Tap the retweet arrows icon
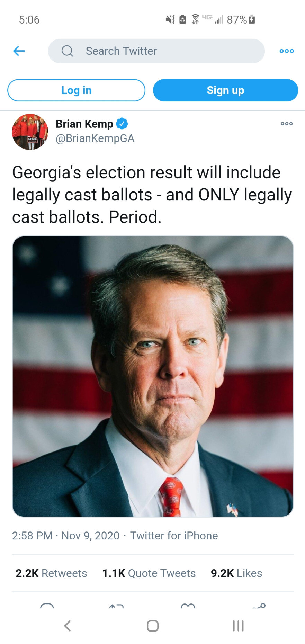The width and height of the screenshot is (305, 644). coord(116,606)
